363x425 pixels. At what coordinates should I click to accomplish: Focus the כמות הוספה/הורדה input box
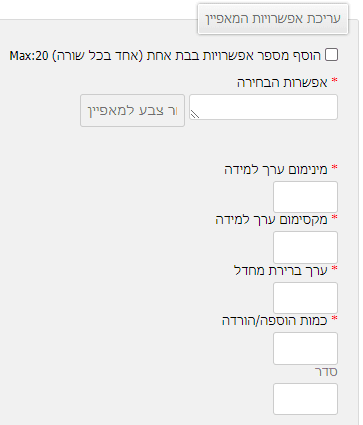pyautogui.click(x=305, y=348)
